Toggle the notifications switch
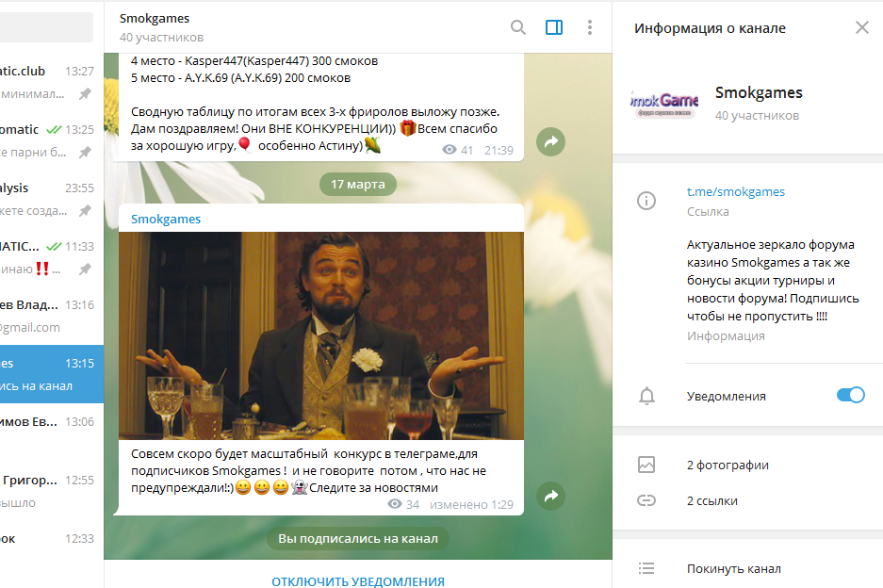 click(x=850, y=395)
